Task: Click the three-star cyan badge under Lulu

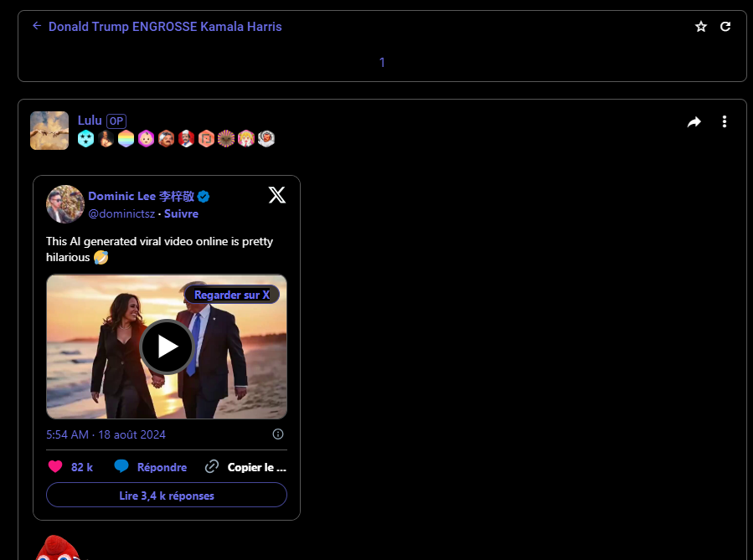Action: tap(85, 139)
